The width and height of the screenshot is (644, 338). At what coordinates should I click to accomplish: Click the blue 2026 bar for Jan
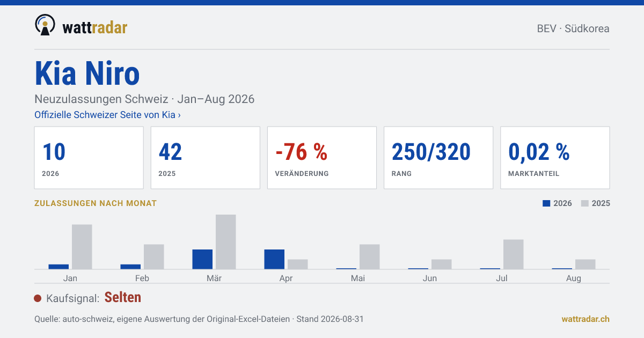click(x=58, y=267)
